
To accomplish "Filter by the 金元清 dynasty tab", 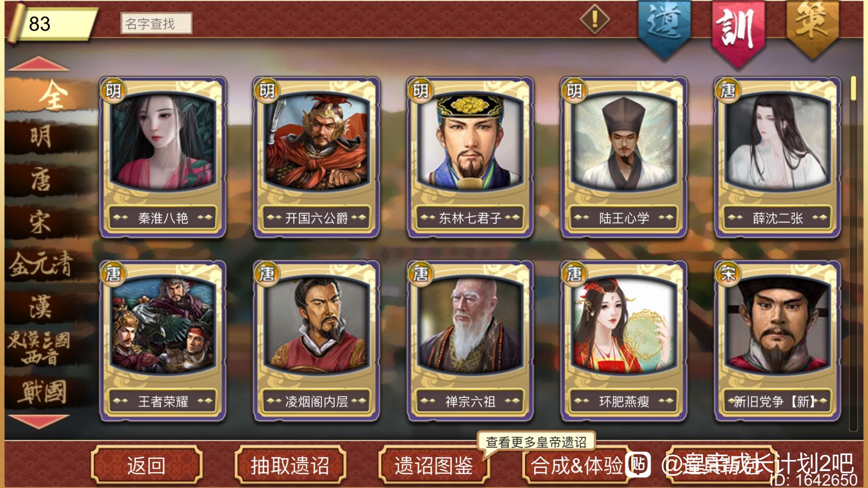I will (x=40, y=265).
